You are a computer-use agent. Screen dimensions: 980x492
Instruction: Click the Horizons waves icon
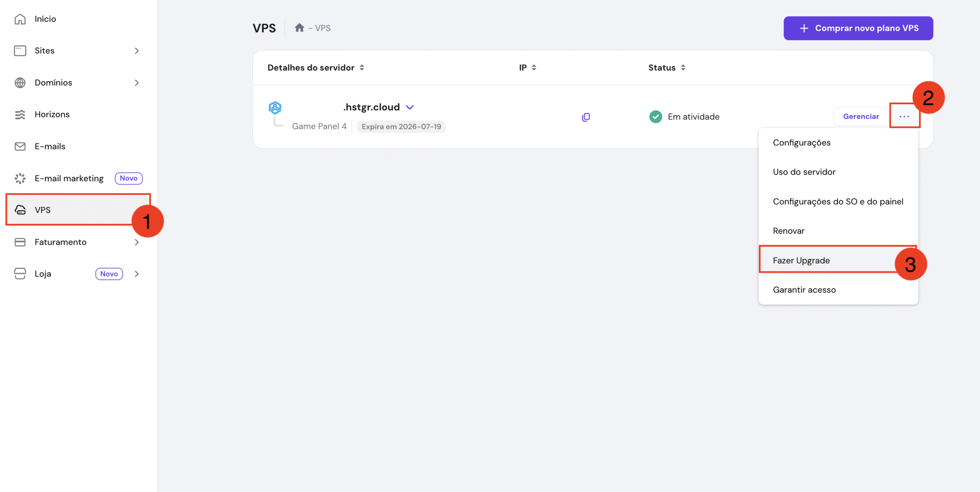(20, 114)
